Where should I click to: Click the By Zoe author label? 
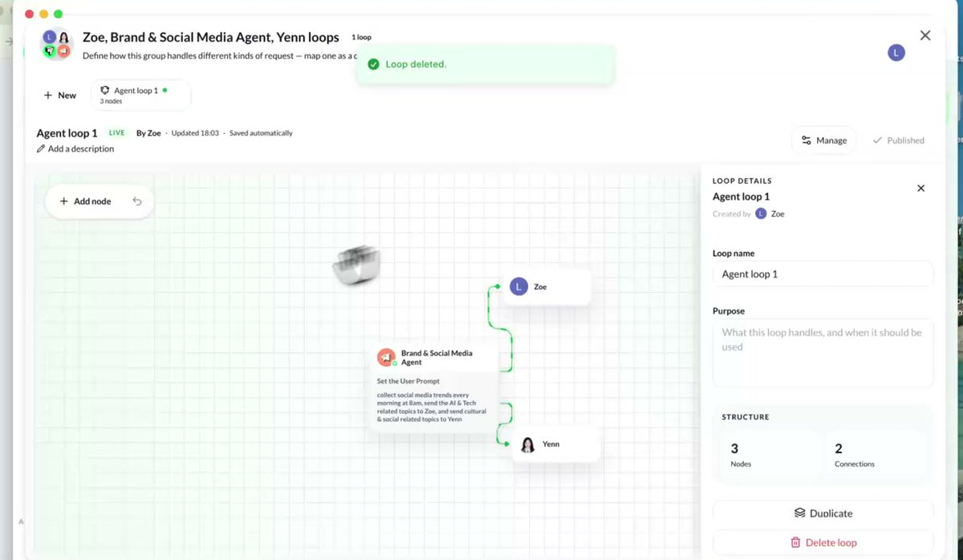[x=148, y=133]
